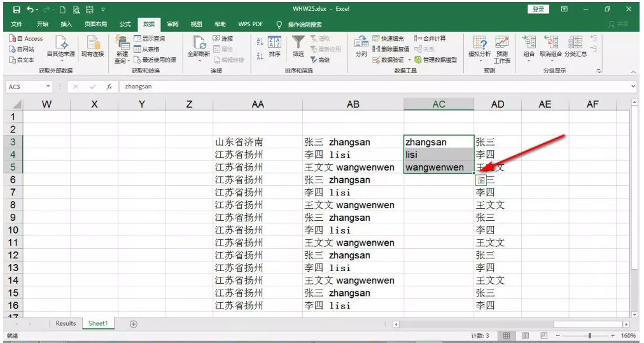Click the Sign in (登录) button
Screen dimensions: 644x343
click(538, 9)
